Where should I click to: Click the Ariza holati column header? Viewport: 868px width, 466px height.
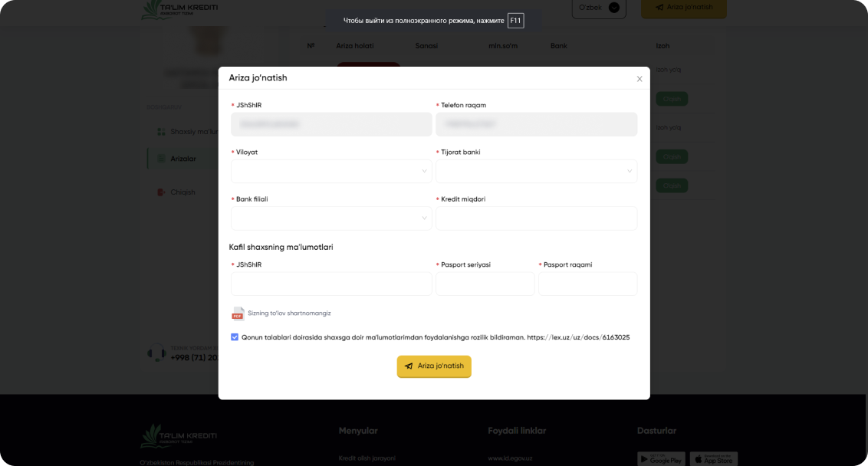[x=355, y=46]
